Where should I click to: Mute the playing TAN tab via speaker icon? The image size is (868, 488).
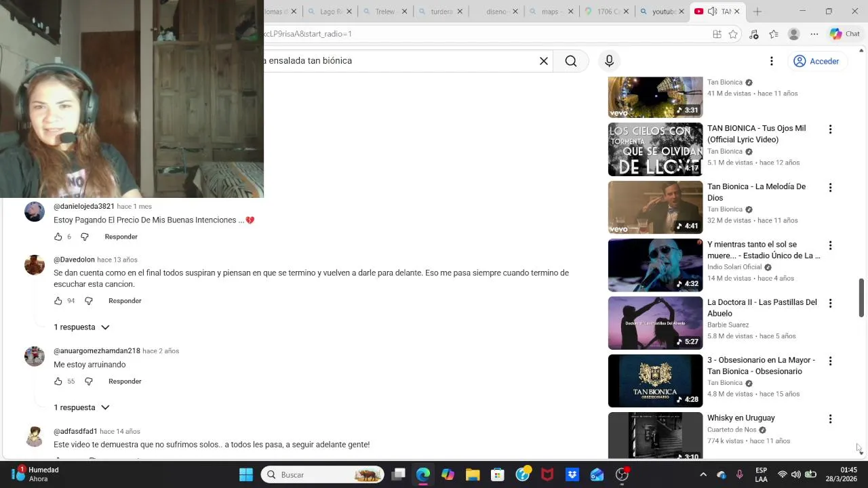click(712, 12)
